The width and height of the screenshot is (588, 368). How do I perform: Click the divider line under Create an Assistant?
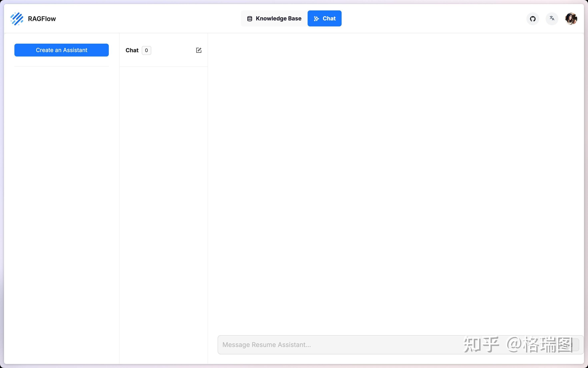tap(61, 66)
